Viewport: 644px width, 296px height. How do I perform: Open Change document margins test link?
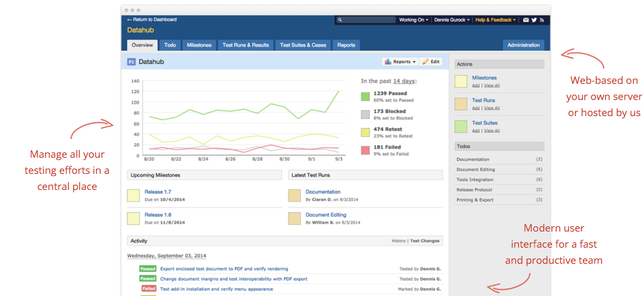[x=234, y=279]
